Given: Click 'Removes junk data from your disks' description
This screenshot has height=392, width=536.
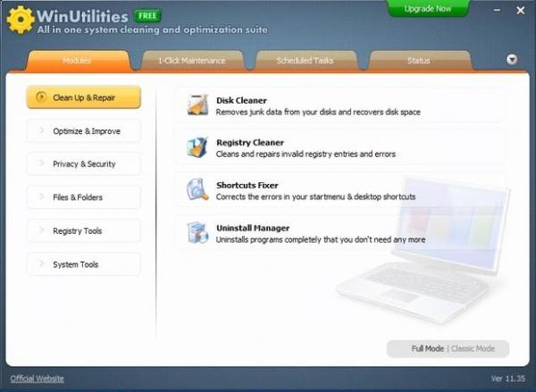Looking at the screenshot, I should coord(318,113).
